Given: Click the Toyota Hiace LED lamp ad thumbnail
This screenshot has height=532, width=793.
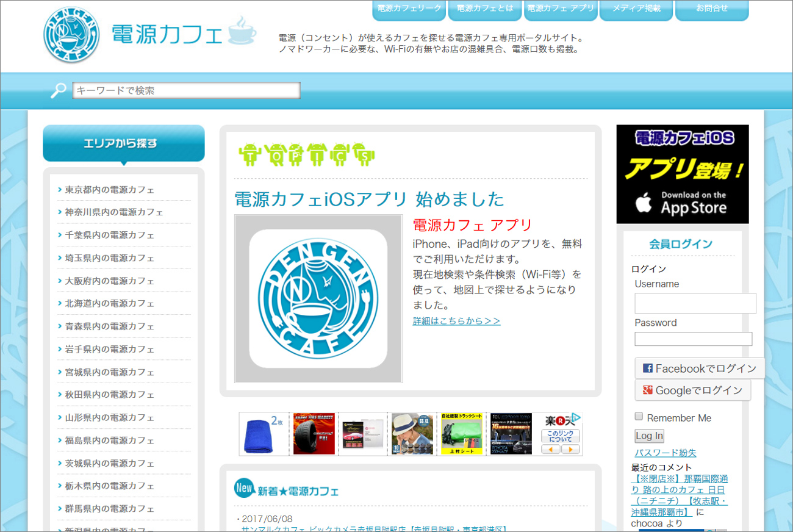Looking at the screenshot, I should click(x=511, y=434).
